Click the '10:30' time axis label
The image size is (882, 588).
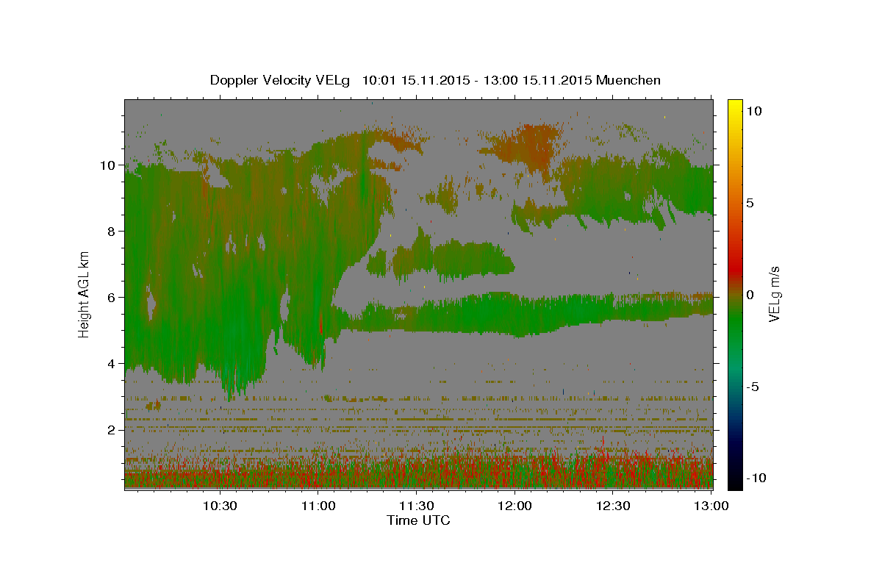(x=220, y=506)
